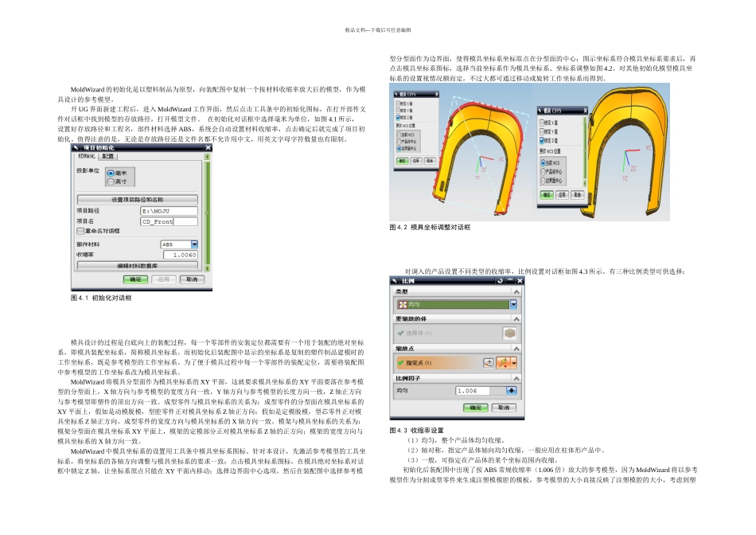Toggle 锁定 Z 值 in right 模具 CSYS dialog
The width and height of the screenshot is (756, 535).
[x=542, y=140]
